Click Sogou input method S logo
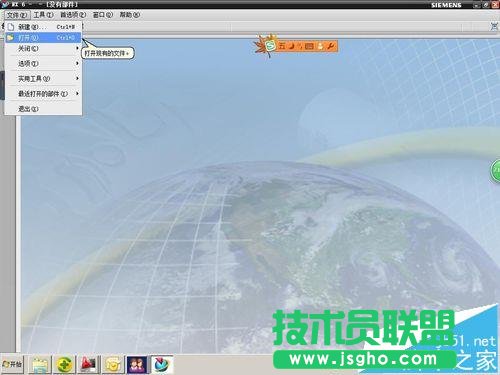500x375 pixels. [271, 46]
